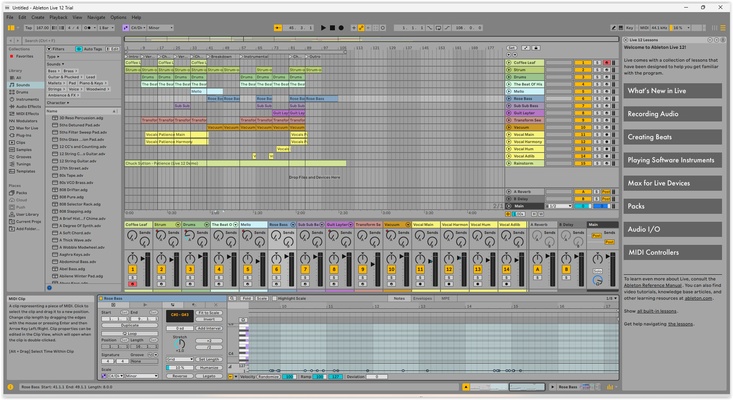Screen dimensions: 733x400
Task: Toggle track 2 Strum activator button
Action: coord(582,70)
